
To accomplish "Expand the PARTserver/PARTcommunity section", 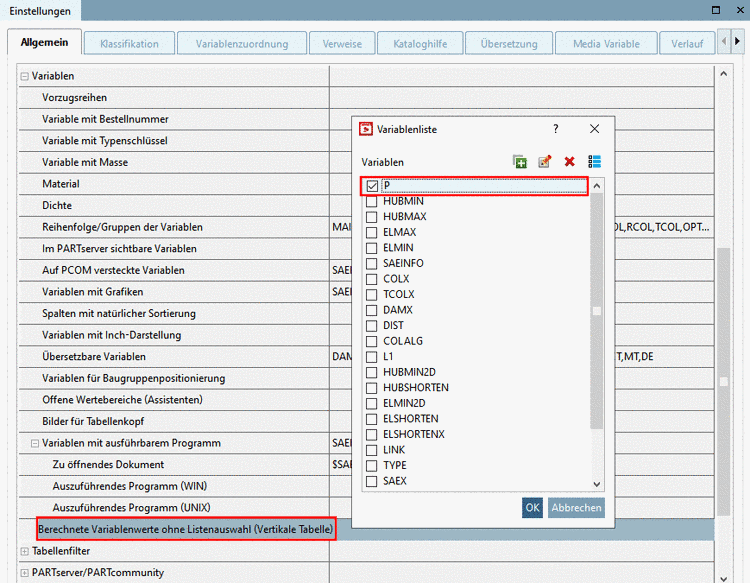I will click(24, 572).
